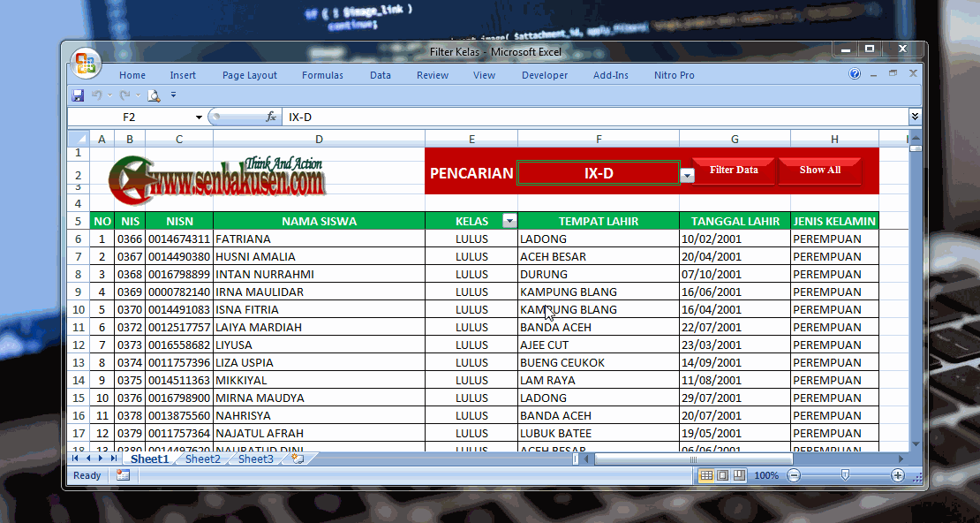This screenshot has width=980, height=523.
Task: Click the Filter Data button
Action: 734,169
